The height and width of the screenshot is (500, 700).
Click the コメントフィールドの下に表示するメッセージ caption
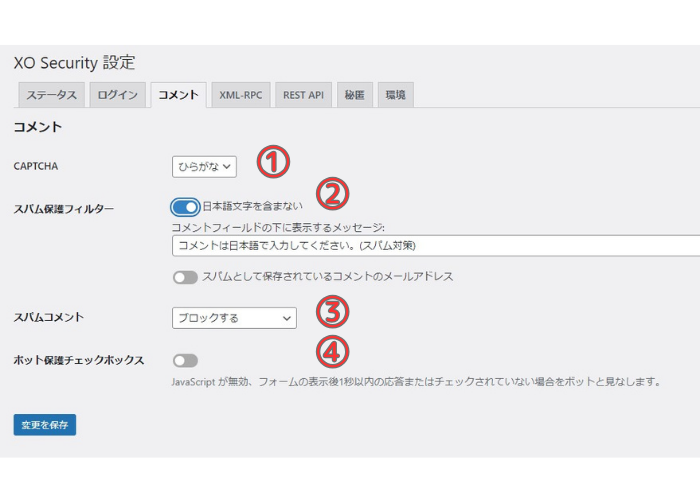coord(278,228)
